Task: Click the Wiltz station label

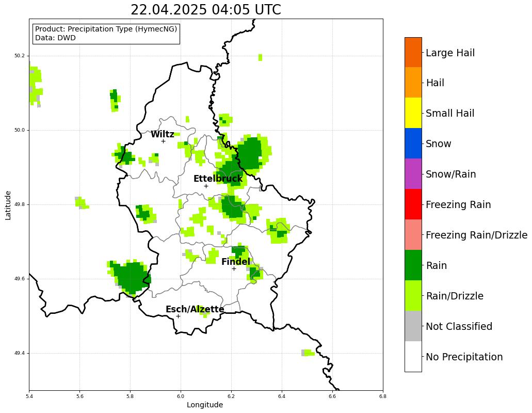Action: 163,134
